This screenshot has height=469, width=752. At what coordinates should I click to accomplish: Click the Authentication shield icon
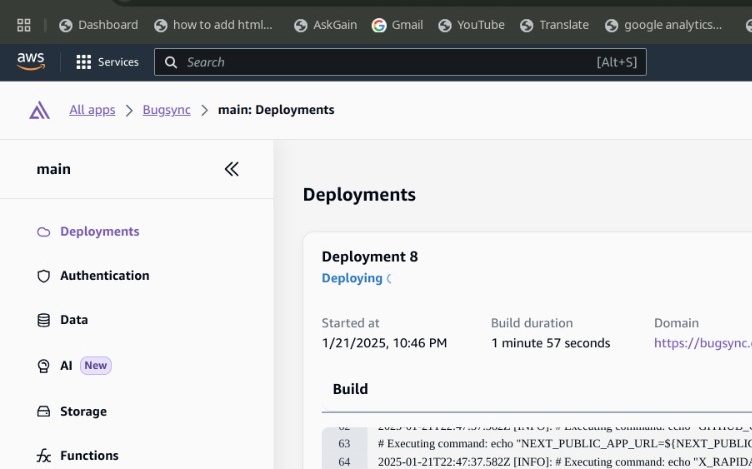click(44, 276)
